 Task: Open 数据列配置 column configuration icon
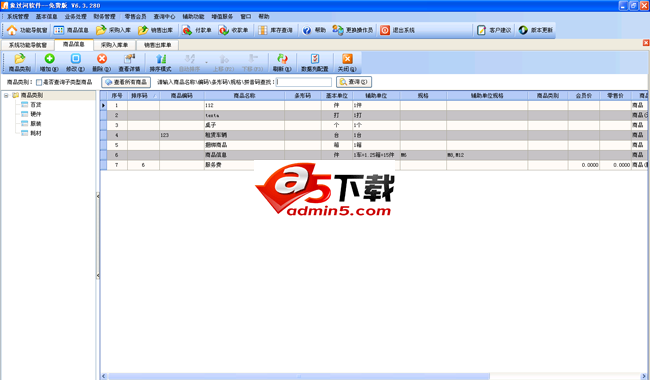315,59
